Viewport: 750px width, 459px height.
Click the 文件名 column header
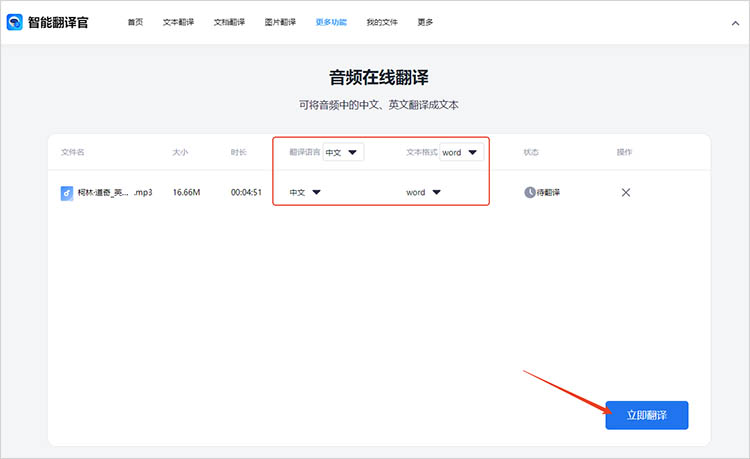click(73, 152)
